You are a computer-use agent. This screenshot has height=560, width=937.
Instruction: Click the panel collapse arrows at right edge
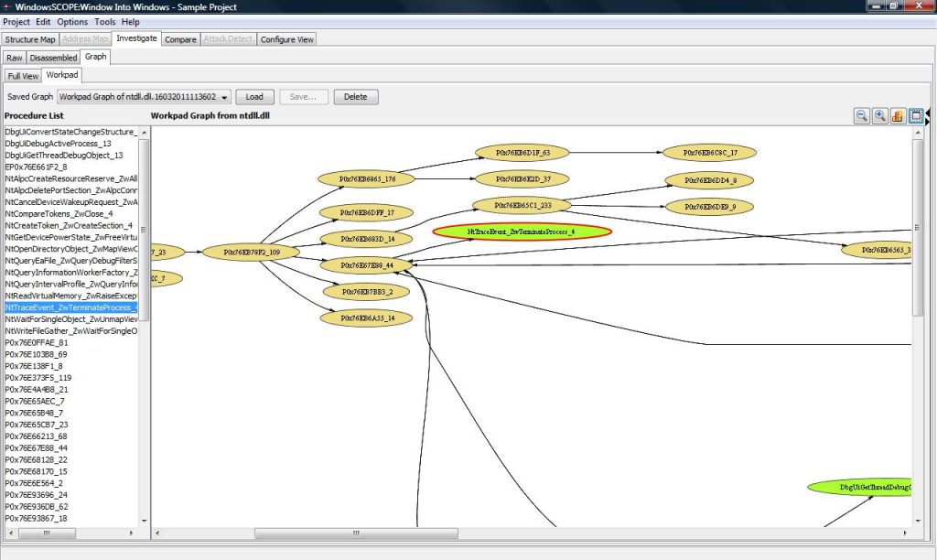928,117
